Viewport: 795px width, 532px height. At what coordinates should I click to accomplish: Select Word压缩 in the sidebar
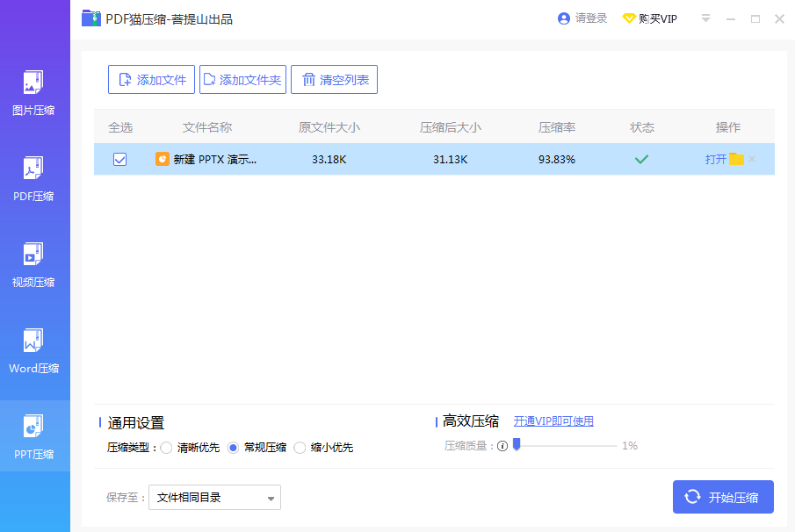tap(33, 352)
